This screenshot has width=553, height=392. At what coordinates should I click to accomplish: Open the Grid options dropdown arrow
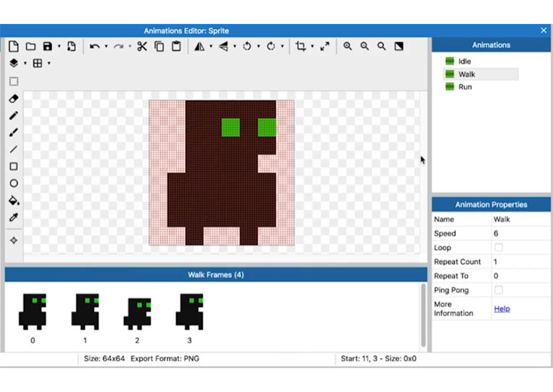tap(49, 64)
